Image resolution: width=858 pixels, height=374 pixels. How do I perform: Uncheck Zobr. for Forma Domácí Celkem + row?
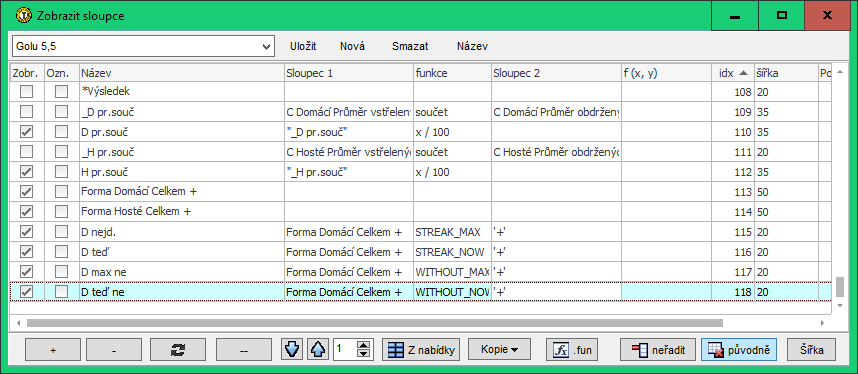coord(26,192)
